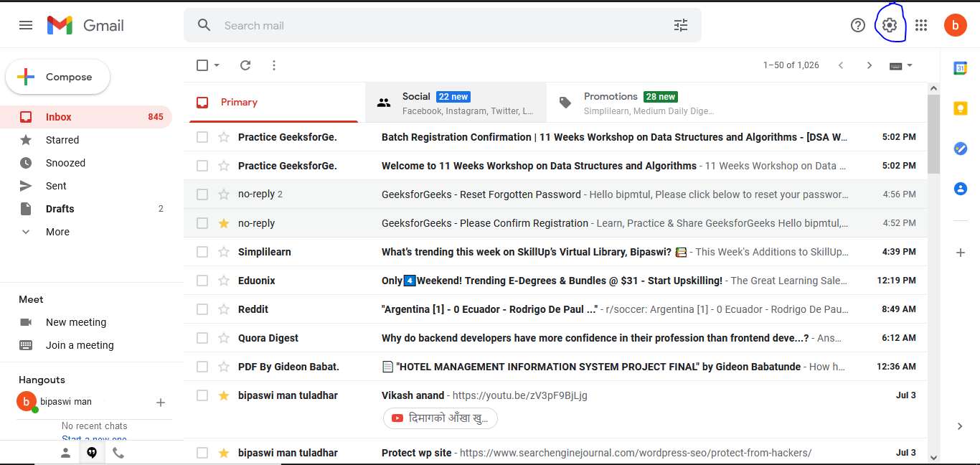The width and height of the screenshot is (980, 465).
Task: Switch to the Social tab
Action: coord(456,103)
